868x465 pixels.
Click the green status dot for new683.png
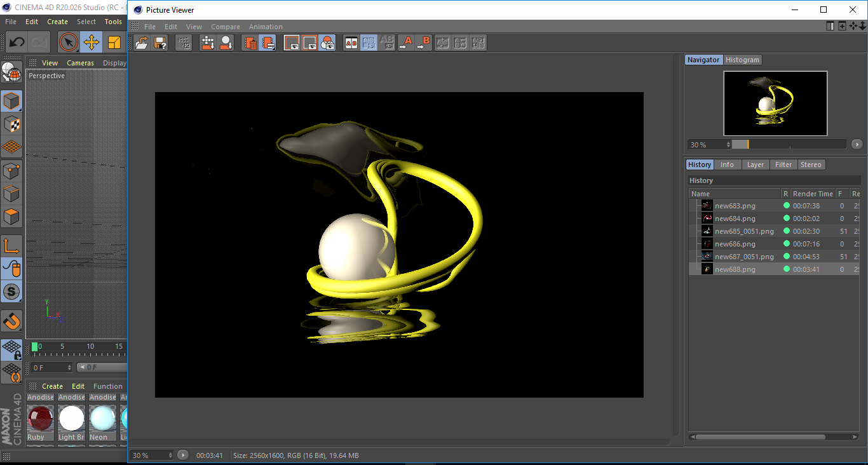pyautogui.click(x=786, y=206)
